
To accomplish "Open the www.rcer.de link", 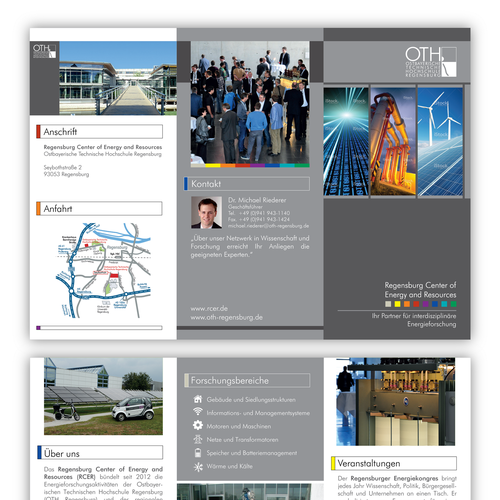I will [209, 309].
